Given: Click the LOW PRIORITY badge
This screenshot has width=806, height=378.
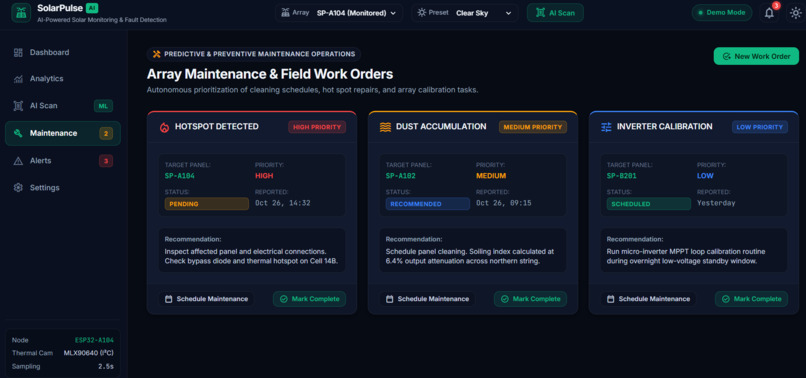Looking at the screenshot, I should [x=760, y=127].
